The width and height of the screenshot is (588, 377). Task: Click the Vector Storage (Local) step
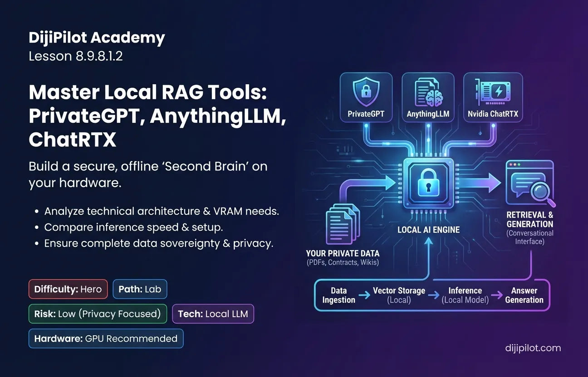tap(399, 295)
